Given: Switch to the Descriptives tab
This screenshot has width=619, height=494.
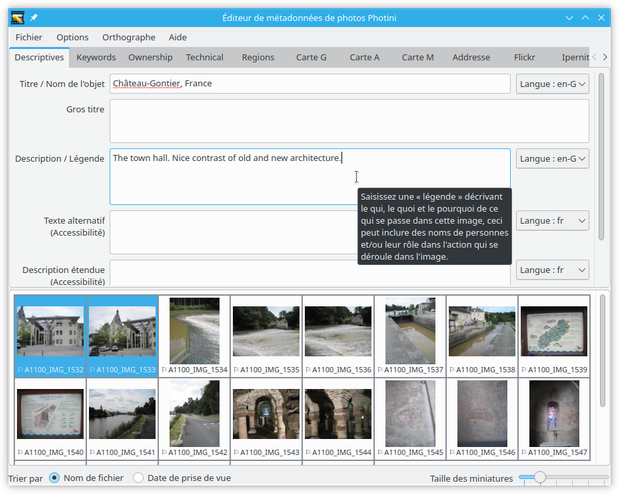Looking at the screenshot, I should (39, 57).
